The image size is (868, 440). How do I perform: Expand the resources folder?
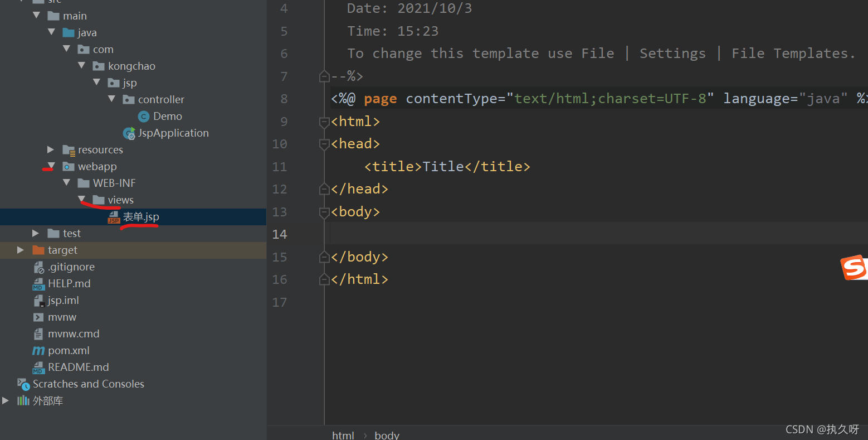(51, 150)
